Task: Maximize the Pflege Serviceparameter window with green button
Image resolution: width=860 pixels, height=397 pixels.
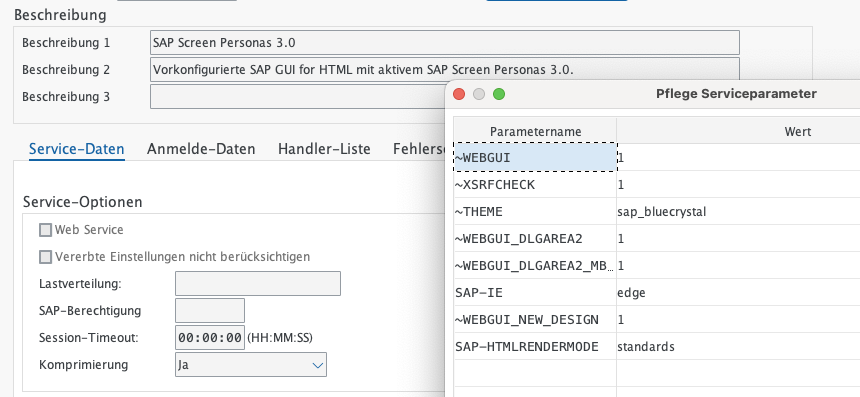Action: tap(499, 94)
